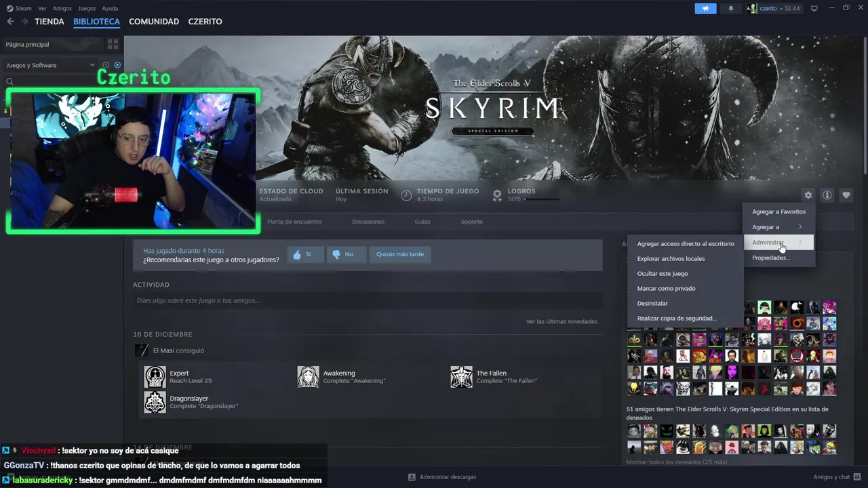Select Agregar acceso directo al escritorio
Screen dimensions: 868x488
pyautogui.click(x=686, y=243)
